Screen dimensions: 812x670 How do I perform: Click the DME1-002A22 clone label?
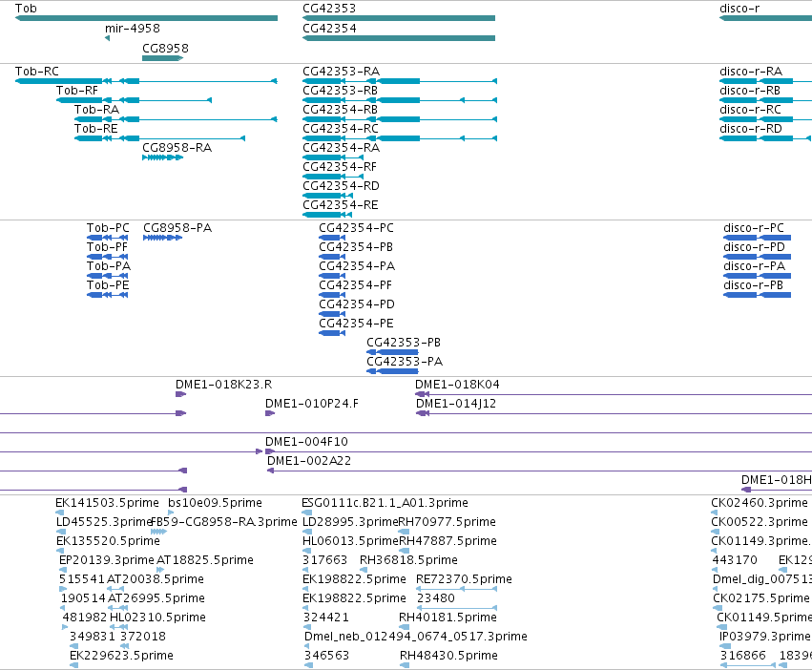[x=309, y=462]
